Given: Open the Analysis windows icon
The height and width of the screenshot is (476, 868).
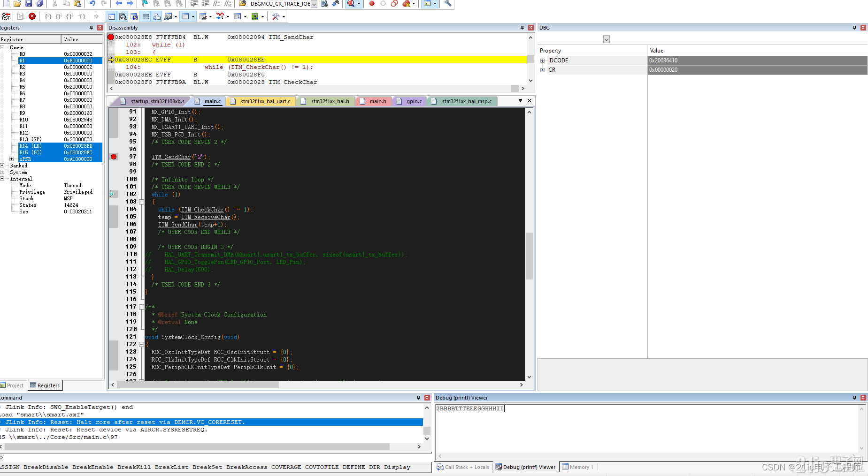Looking at the screenshot, I should point(220,16).
